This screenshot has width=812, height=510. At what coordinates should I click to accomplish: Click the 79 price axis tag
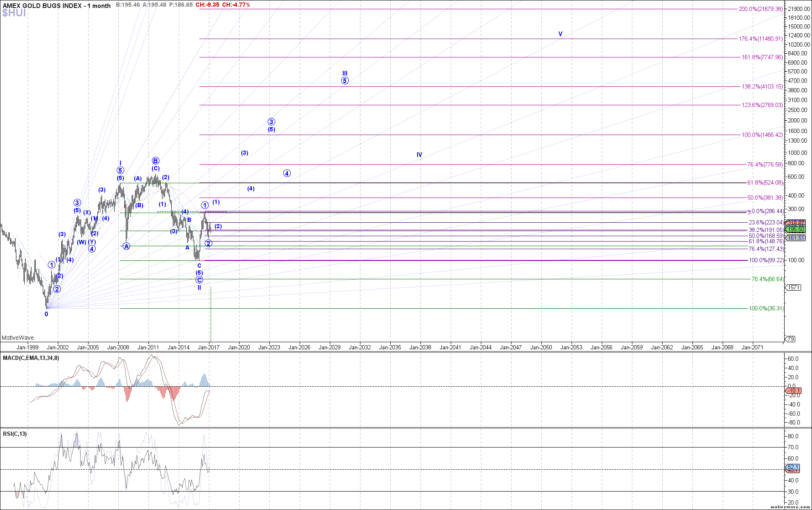pyautogui.click(x=790, y=339)
